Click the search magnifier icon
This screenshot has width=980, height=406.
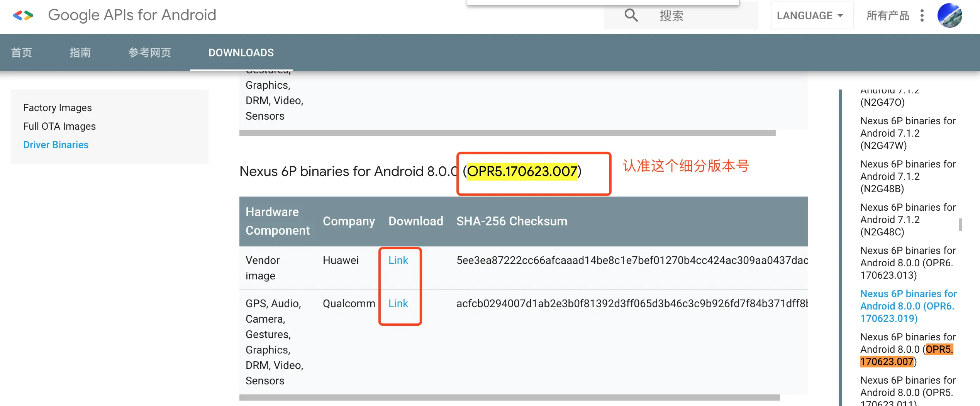631,15
